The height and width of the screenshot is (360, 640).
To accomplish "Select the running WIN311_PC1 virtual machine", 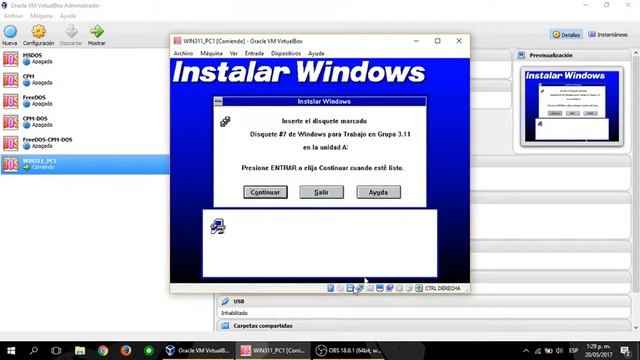I will [84, 164].
